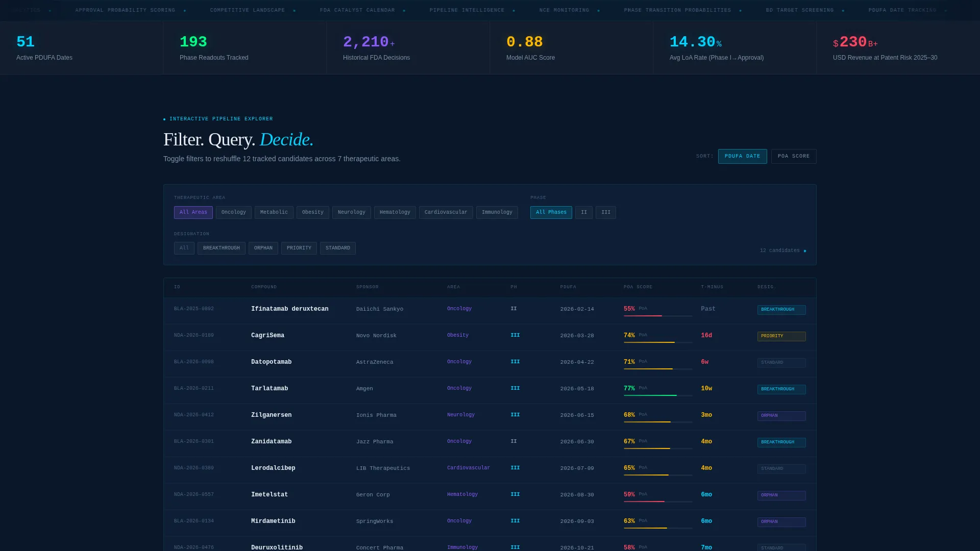
Task: Select the All Areas filter
Action: click(193, 212)
